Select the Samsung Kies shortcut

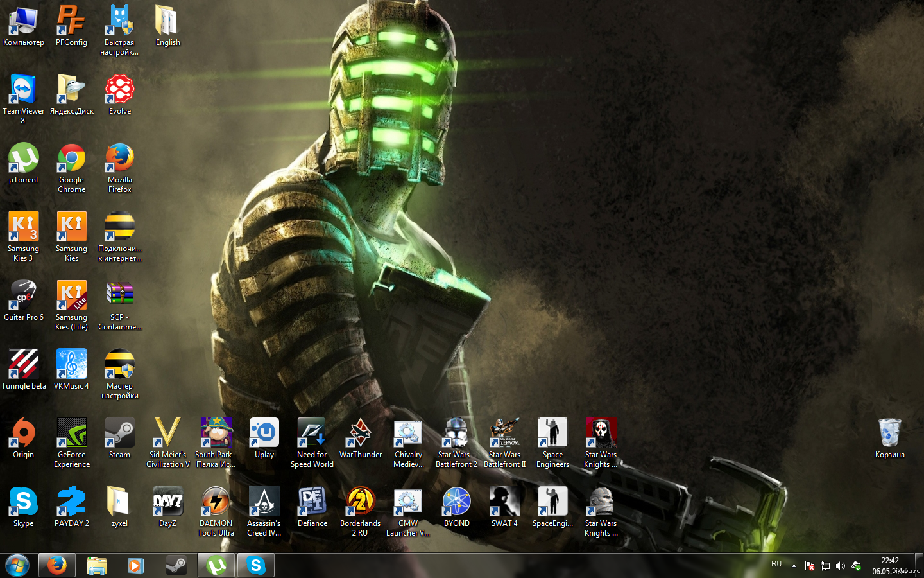pos(71,237)
